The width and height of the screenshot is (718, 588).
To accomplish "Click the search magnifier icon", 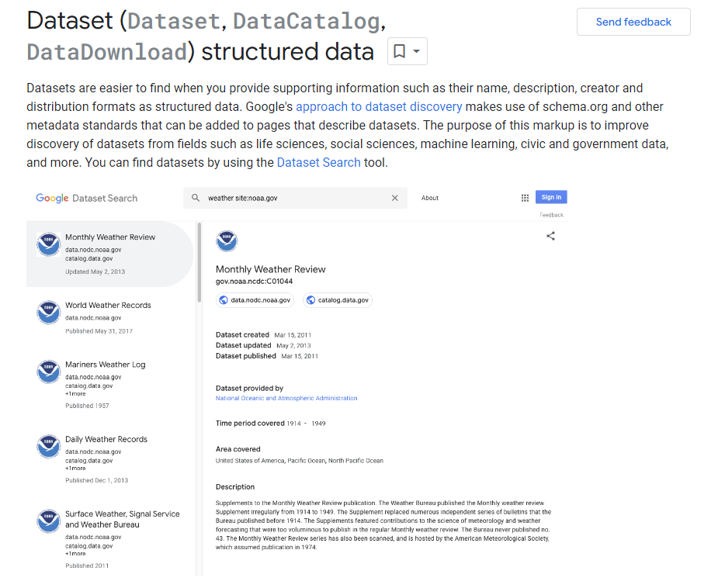I will click(196, 198).
